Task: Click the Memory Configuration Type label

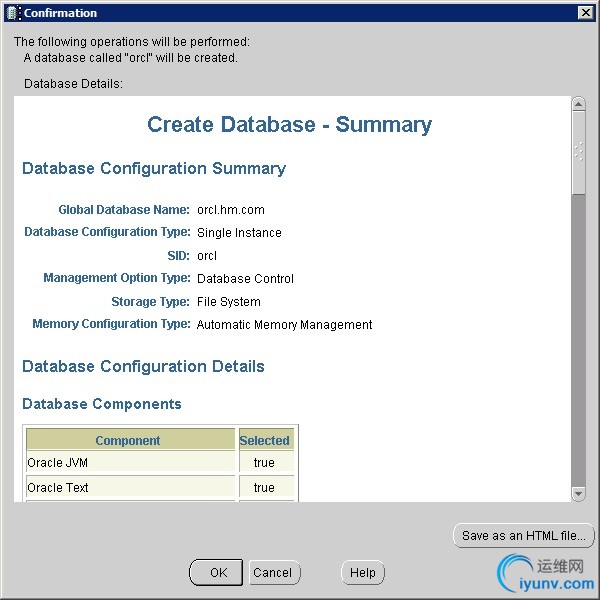Action: pos(111,324)
